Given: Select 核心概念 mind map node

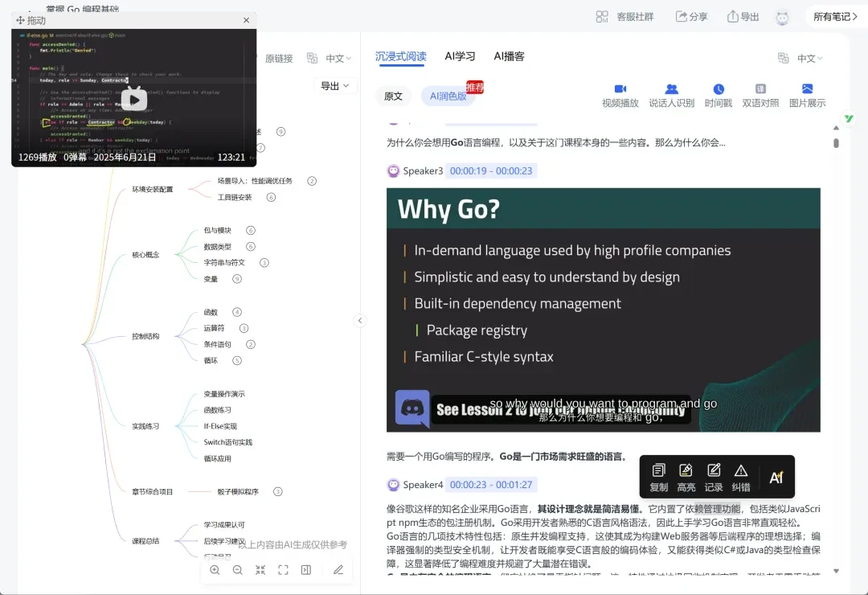Looking at the screenshot, I should coord(145,255).
